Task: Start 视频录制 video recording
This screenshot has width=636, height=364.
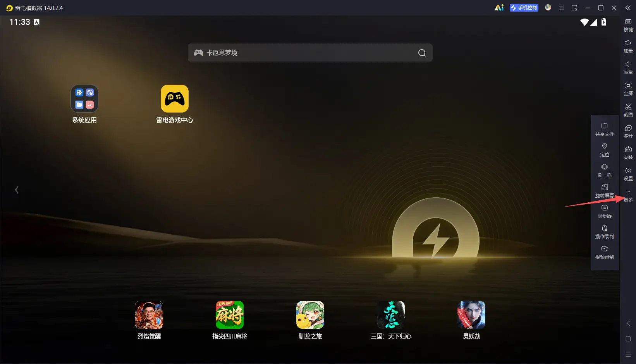Action: click(x=605, y=253)
